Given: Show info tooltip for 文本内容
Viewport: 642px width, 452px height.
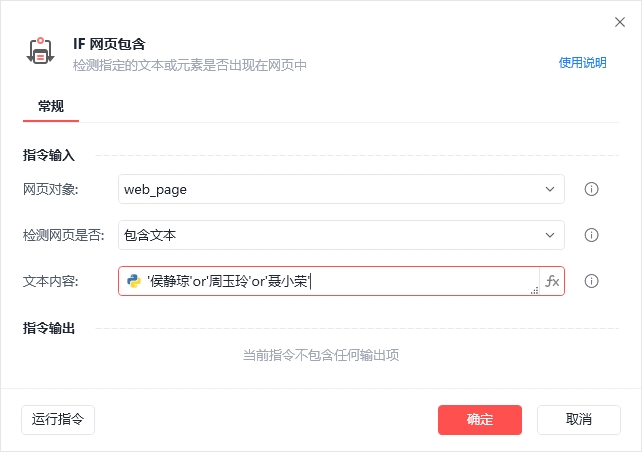Looking at the screenshot, I should point(591,281).
